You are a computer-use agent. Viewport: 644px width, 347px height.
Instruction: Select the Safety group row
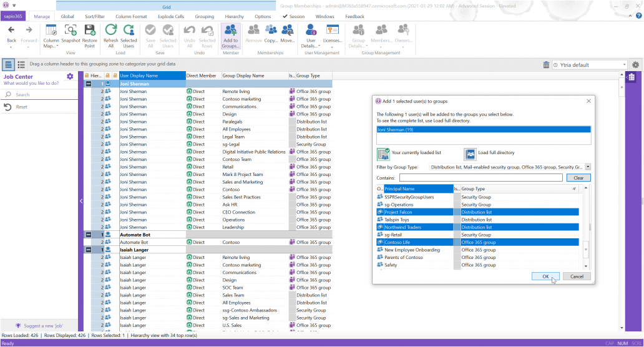[477, 265]
